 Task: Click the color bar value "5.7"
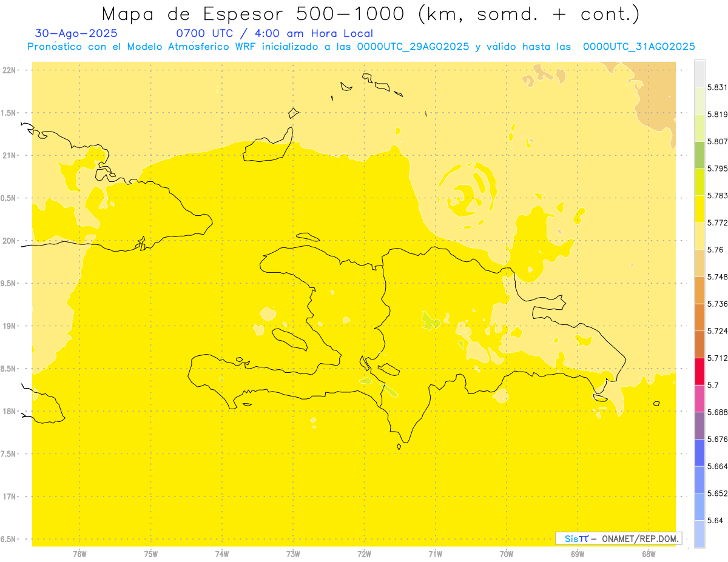pos(713,385)
